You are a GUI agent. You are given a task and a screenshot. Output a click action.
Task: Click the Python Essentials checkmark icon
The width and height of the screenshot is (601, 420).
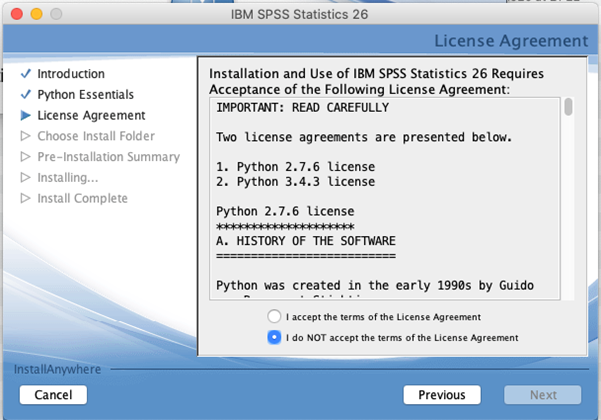(26, 94)
